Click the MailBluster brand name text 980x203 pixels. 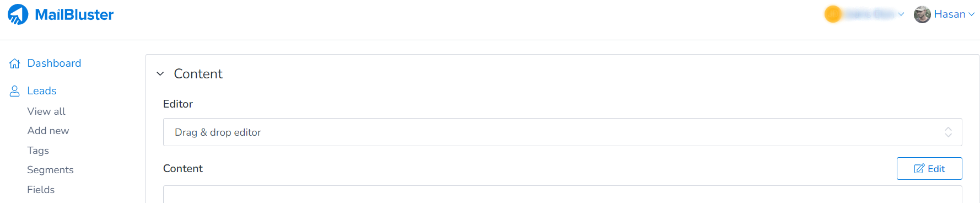[x=74, y=15]
